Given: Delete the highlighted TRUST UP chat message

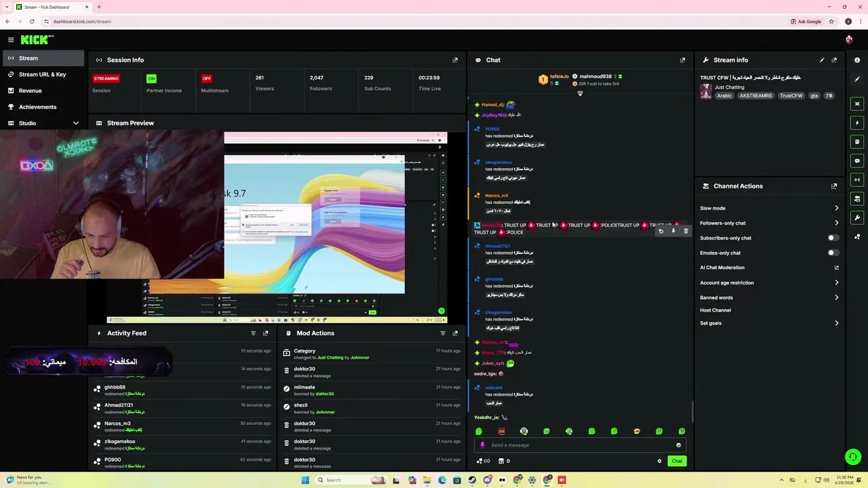Looking at the screenshot, I should 686,231.
